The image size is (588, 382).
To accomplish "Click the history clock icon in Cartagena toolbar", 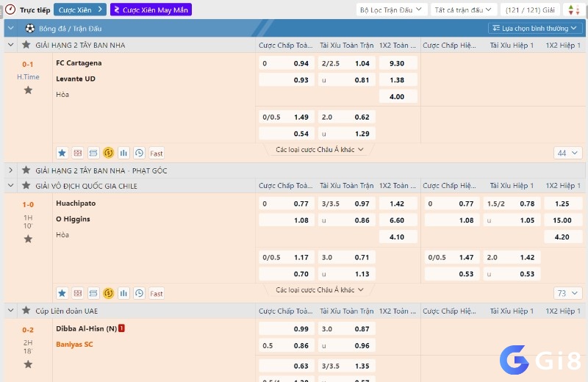I will click(x=139, y=153).
